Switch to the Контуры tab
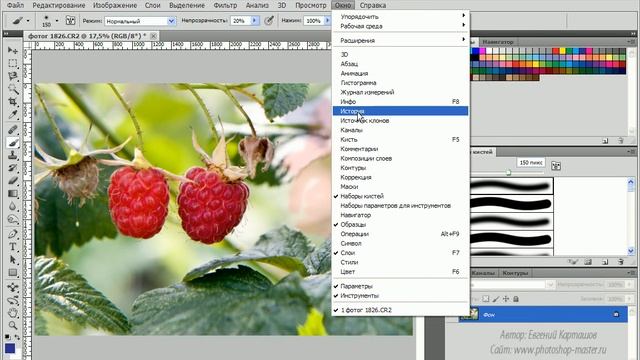This screenshot has height=360, width=640. pyautogui.click(x=515, y=273)
